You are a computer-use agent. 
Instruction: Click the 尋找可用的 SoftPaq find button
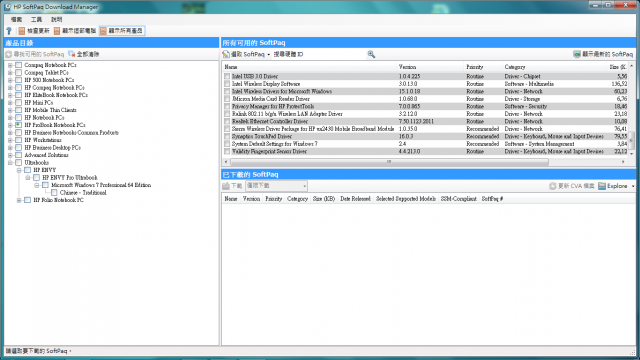click(35, 54)
